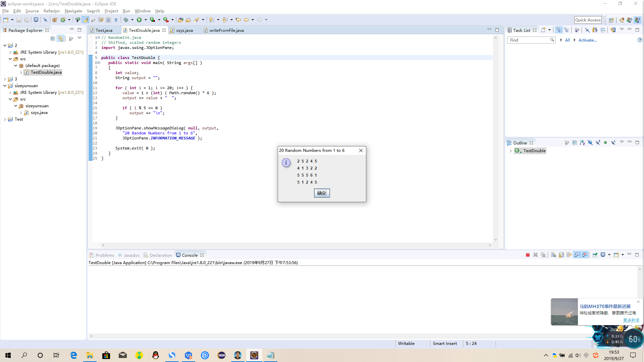Screen dimensions: 644x362
Task: Open Package Explorer view menu triangle
Action: coord(79,38)
